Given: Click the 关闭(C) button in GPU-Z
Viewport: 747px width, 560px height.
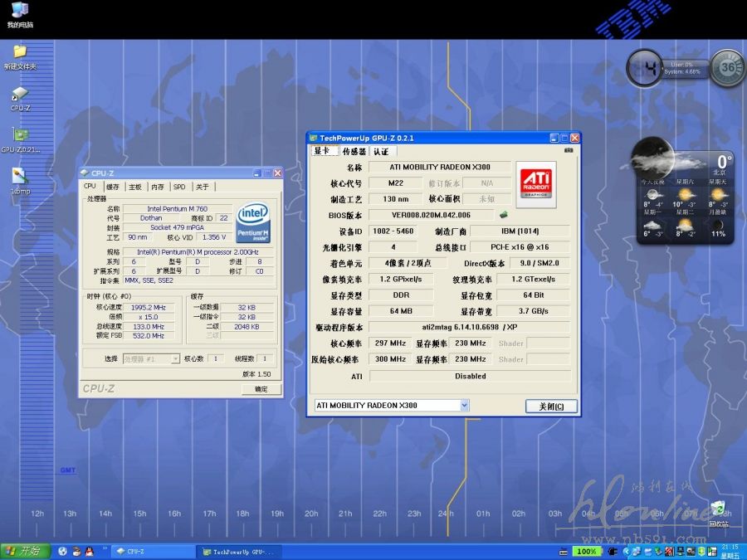Looking at the screenshot, I should [551, 407].
